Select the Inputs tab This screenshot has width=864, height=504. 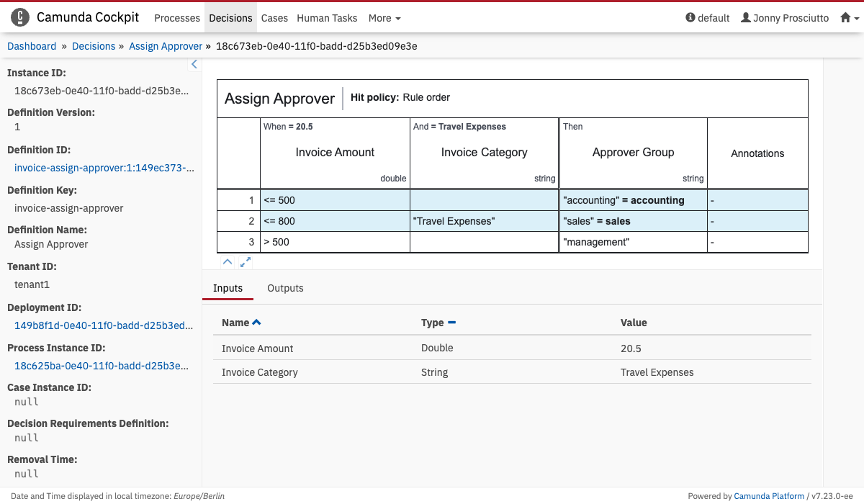click(228, 288)
